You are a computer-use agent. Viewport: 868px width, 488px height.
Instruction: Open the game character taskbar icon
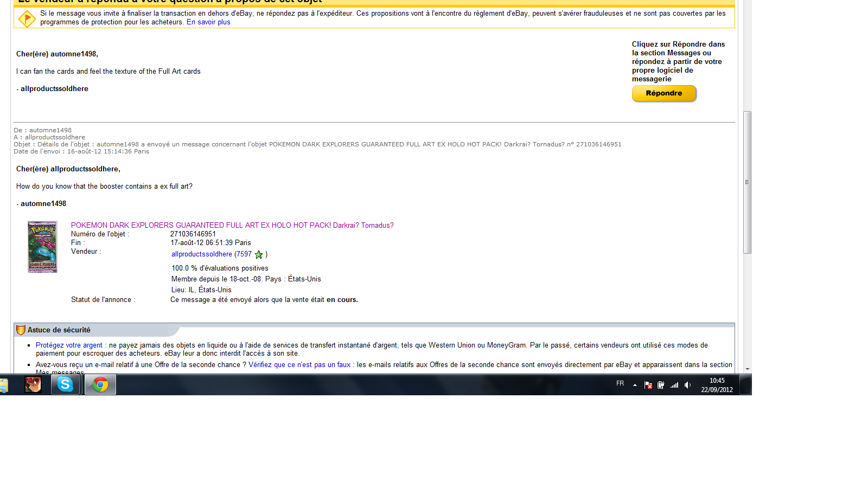point(33,384)
